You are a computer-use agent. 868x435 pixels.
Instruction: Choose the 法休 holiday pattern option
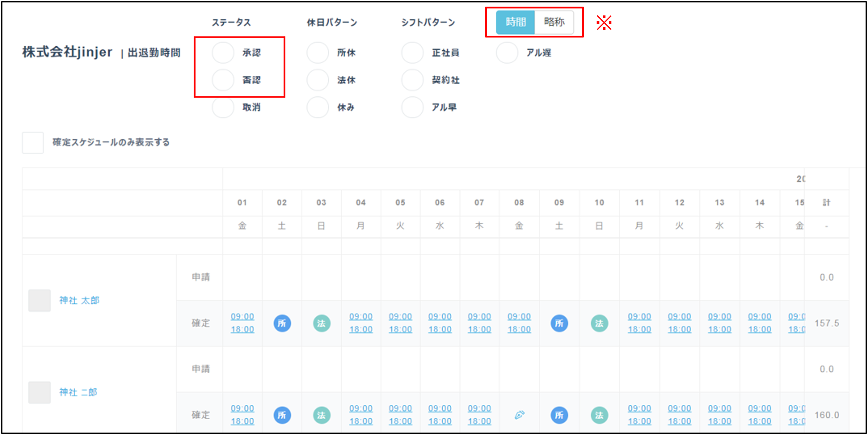click(x=318, y=80)
